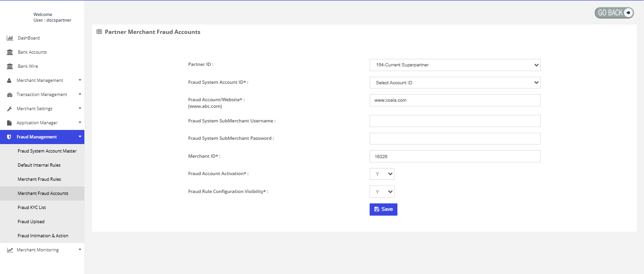Click the DashBoard bar chart icon
The image size is (644, 274).
pyautogui.click(x=9, y=38)
